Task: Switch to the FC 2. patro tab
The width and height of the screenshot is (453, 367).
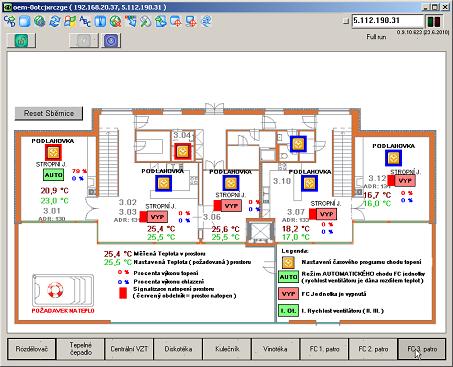Action: tap(373, 349)
